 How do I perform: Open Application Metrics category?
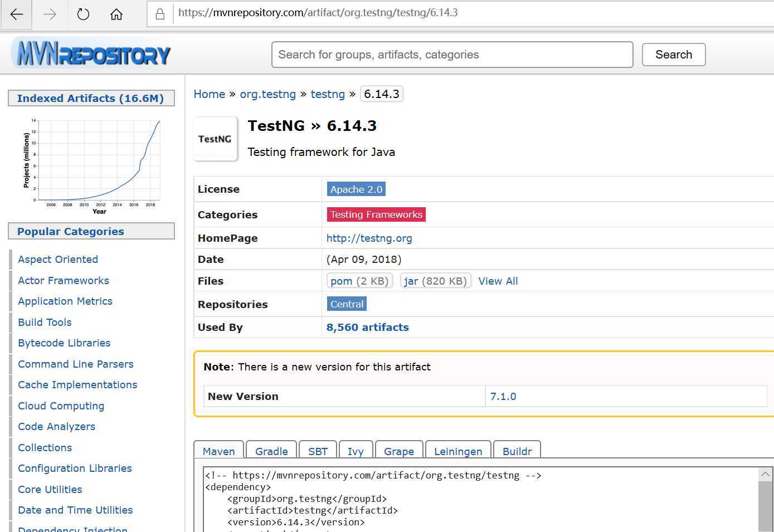(x=65, y=301)
